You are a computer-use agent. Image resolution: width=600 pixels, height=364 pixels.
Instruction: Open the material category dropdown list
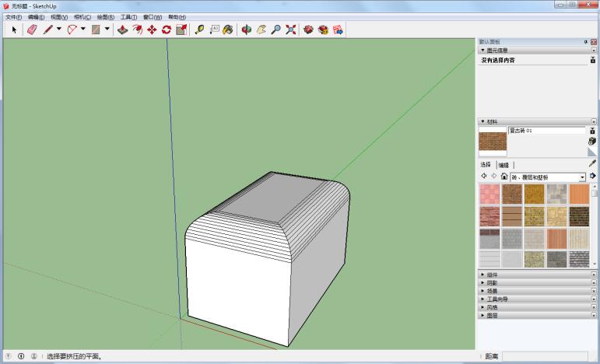pos(582,177)
